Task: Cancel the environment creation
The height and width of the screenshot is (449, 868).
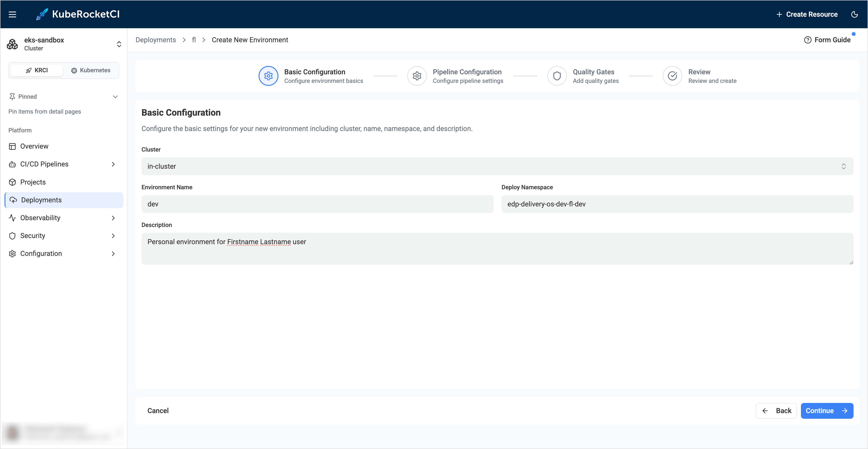Action: point(158,411)
